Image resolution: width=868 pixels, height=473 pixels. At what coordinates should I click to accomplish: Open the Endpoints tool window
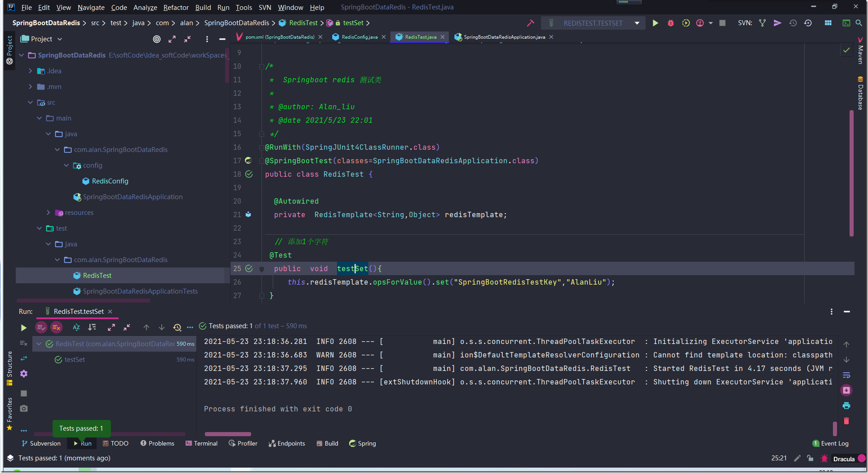pos(287,443)
